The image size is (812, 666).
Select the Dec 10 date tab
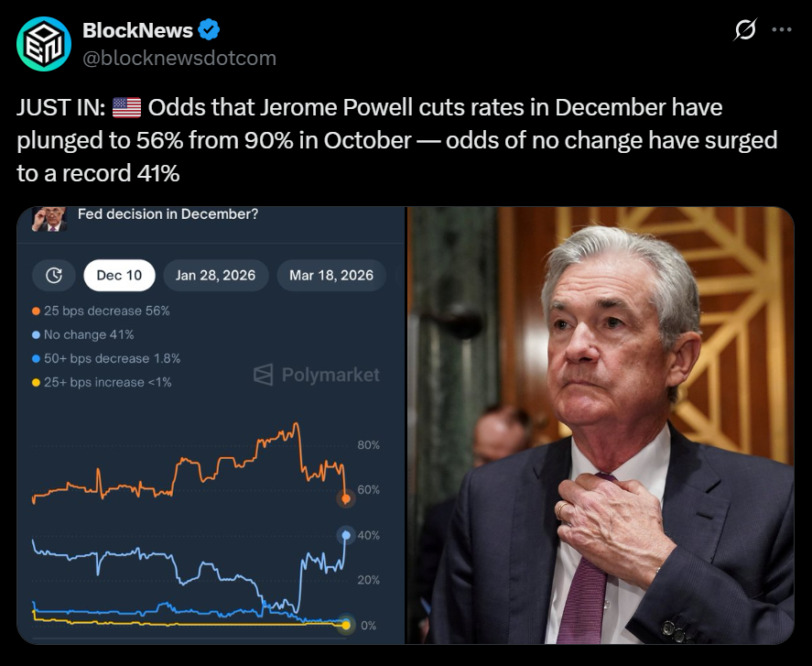coord(118,275)
